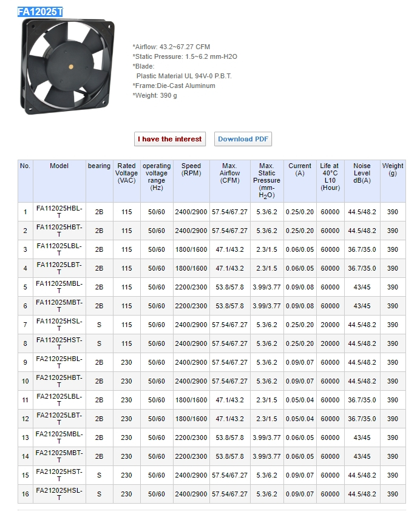Click model FA112025LBL-T in row 3
This screenshot has height=517, width=420.
59,249
